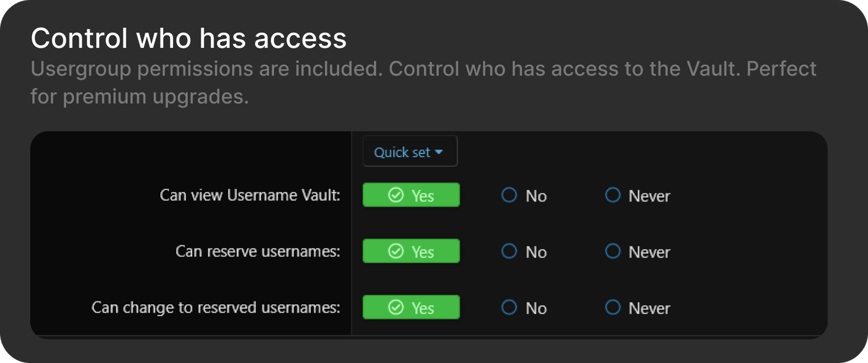Screen dimensions: 868x363
Task: Select No for Can view Username Vault
Action: 509,195
